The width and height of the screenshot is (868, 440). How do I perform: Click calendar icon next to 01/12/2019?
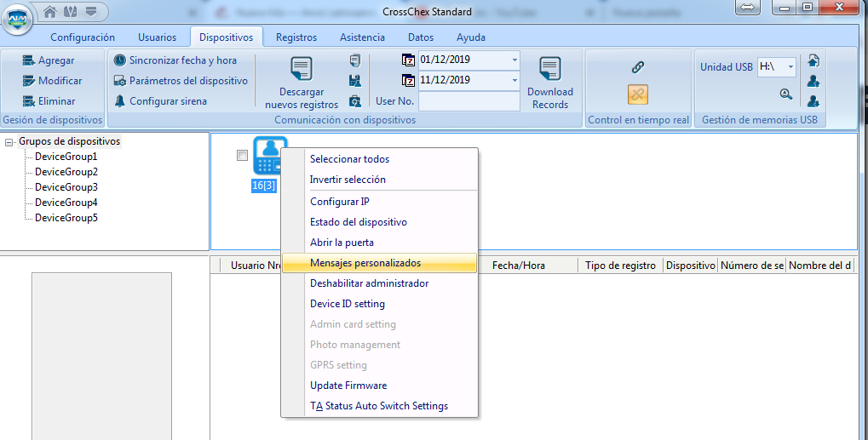(x=408, y=60)
